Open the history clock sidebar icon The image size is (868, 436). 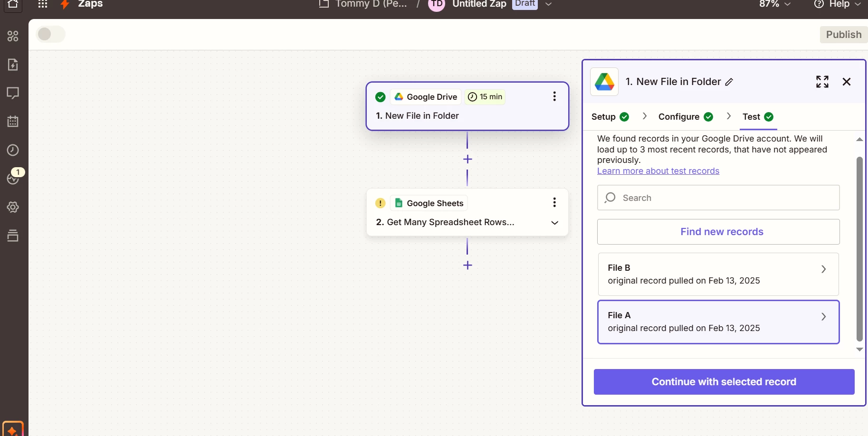13,150
